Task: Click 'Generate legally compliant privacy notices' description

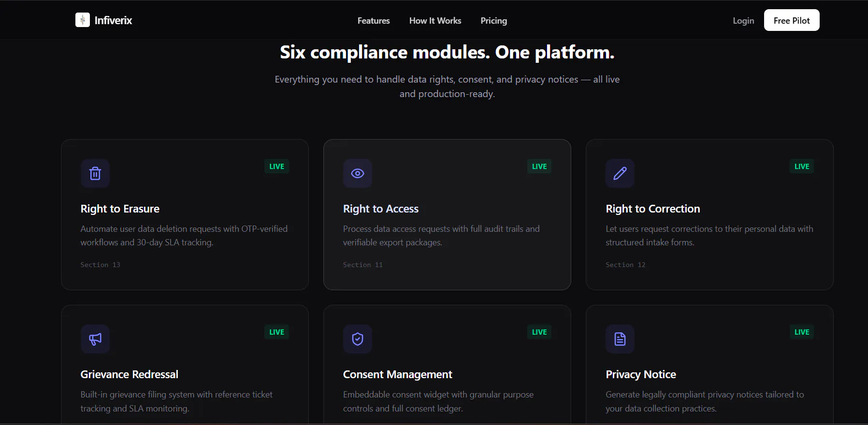Action: point(705,401)
